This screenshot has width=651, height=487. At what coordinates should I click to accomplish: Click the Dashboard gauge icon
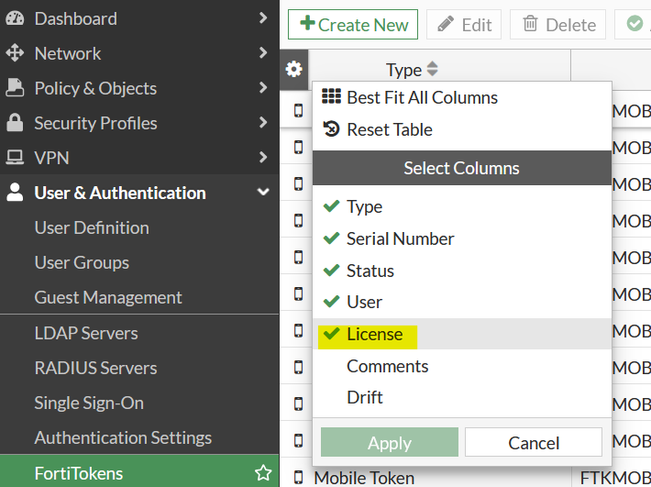click(x=15, y=18)
